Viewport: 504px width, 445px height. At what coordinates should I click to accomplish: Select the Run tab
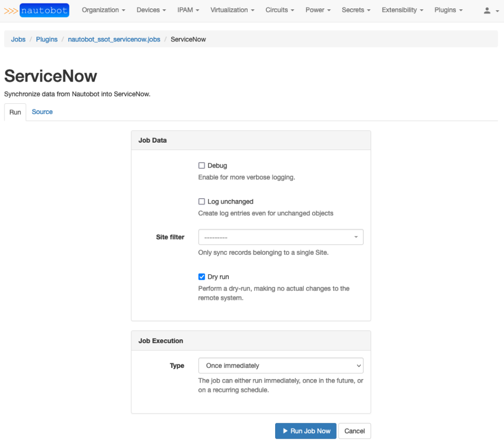15,112
